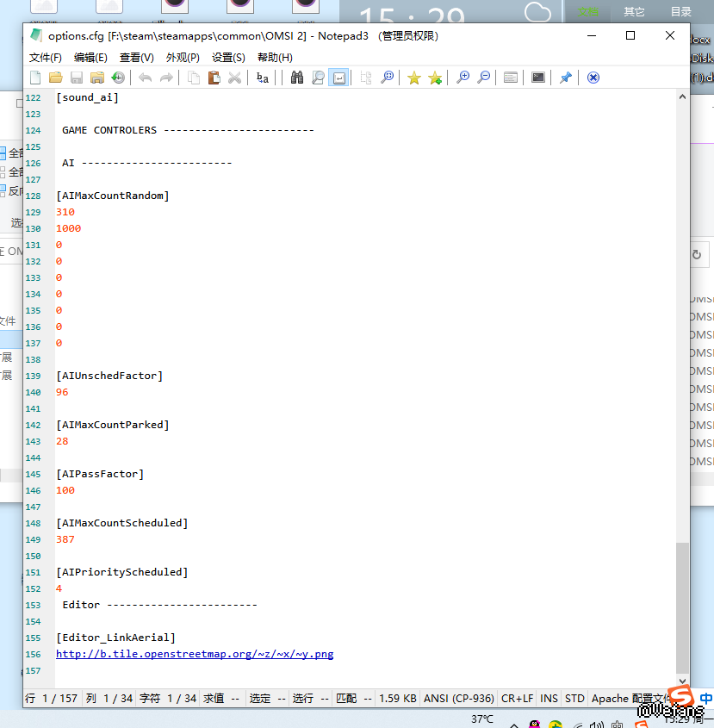Open the 设置(S) menu
Viewport: 714px width, 728px height.
tap(228, 58)
